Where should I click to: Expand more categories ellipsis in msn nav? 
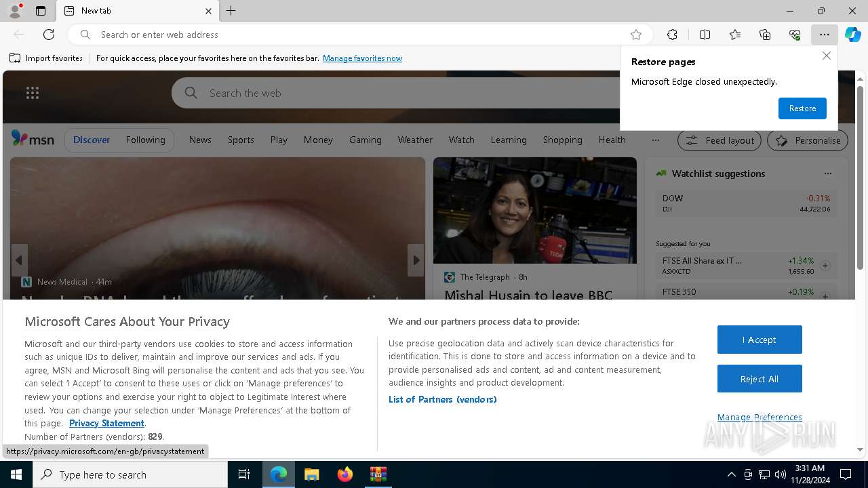pyautogui.click(x=655, y=140)
